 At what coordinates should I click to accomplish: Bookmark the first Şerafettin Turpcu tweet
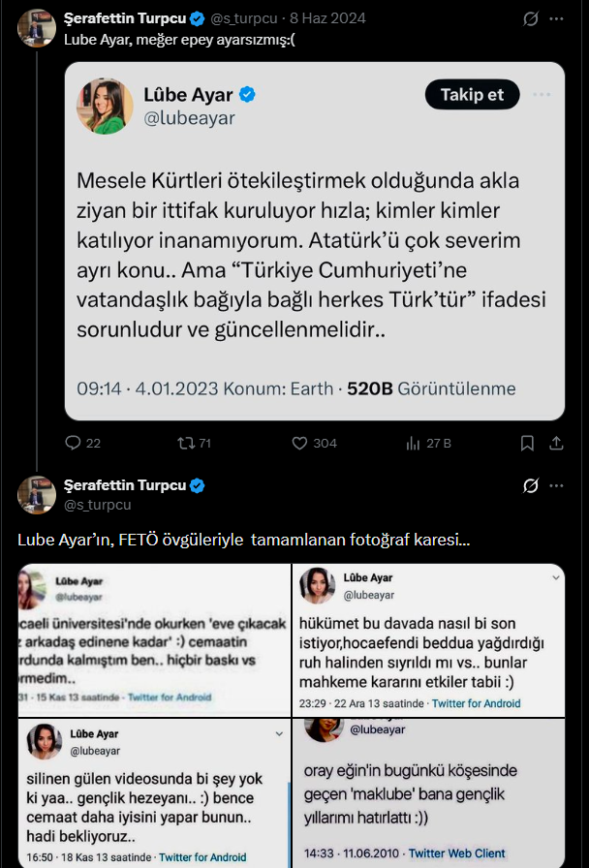(x=527, y=443)
